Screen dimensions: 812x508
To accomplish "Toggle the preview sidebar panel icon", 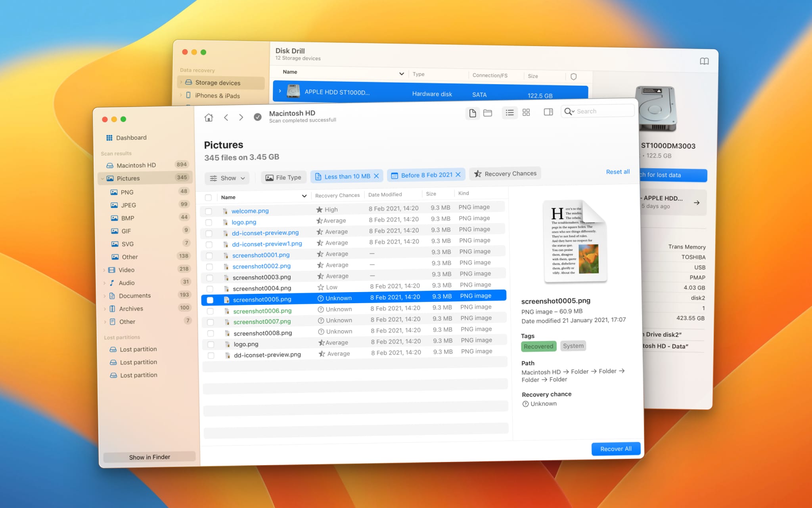I will pyautogui.click(x=548, y=112).
